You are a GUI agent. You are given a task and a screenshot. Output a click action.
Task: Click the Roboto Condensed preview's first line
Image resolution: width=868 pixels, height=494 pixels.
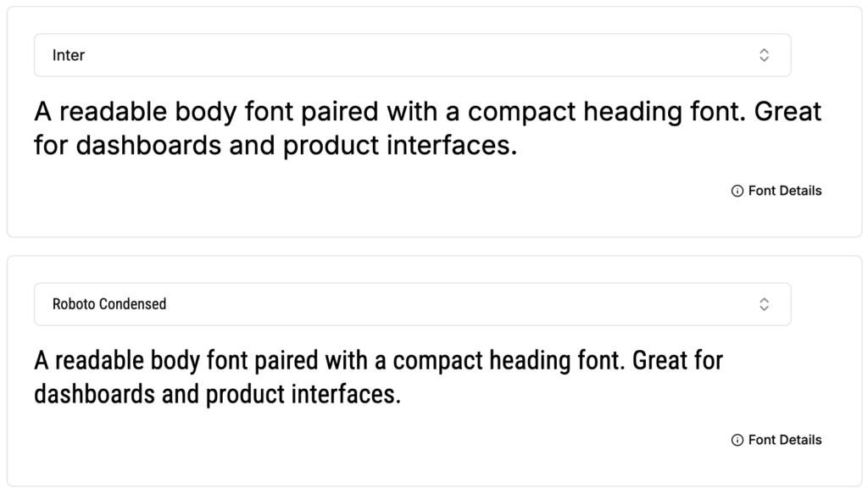pyautogui.click(x=378, y=362)
